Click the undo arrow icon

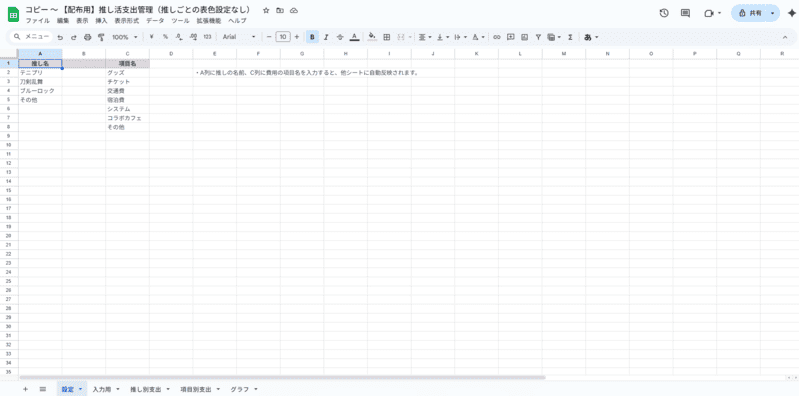pos(60,37)
